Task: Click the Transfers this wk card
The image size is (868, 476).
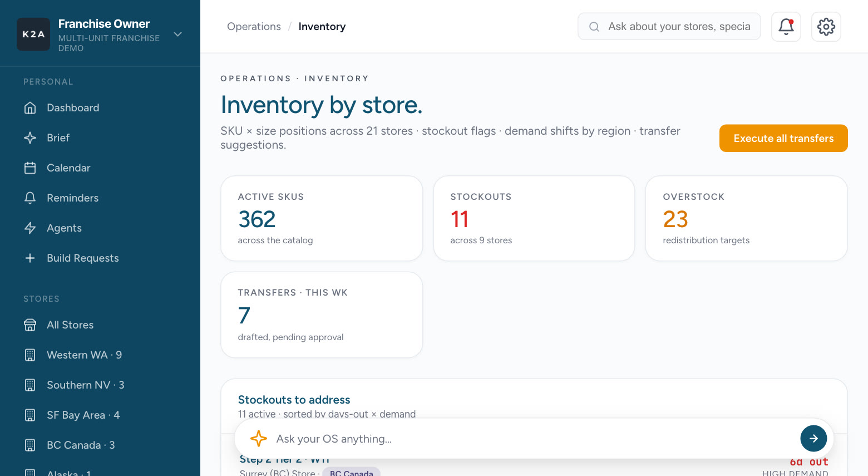Action: pos(322,315)
